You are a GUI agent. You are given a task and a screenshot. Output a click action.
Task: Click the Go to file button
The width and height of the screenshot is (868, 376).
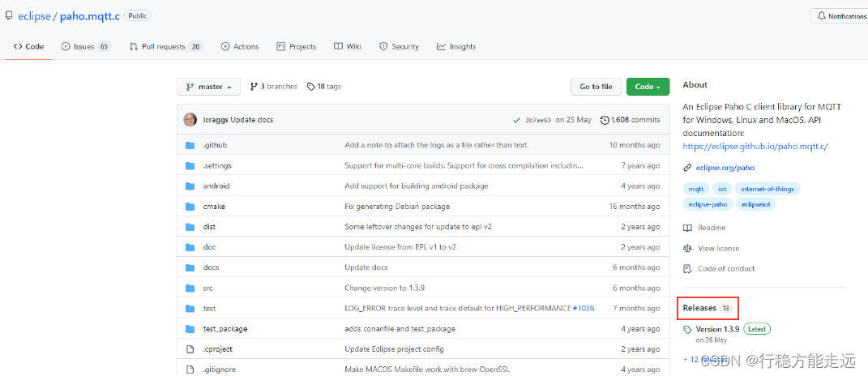596,87
